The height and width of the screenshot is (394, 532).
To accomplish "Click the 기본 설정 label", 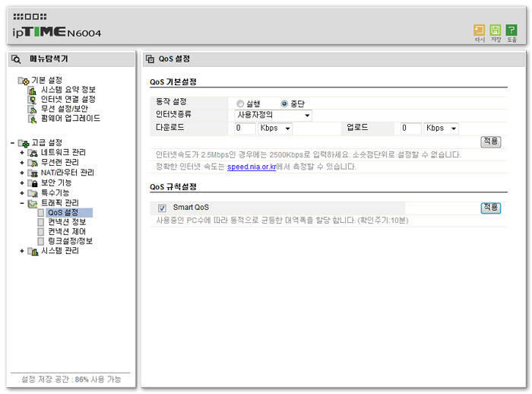I will [x=47, y=81].
